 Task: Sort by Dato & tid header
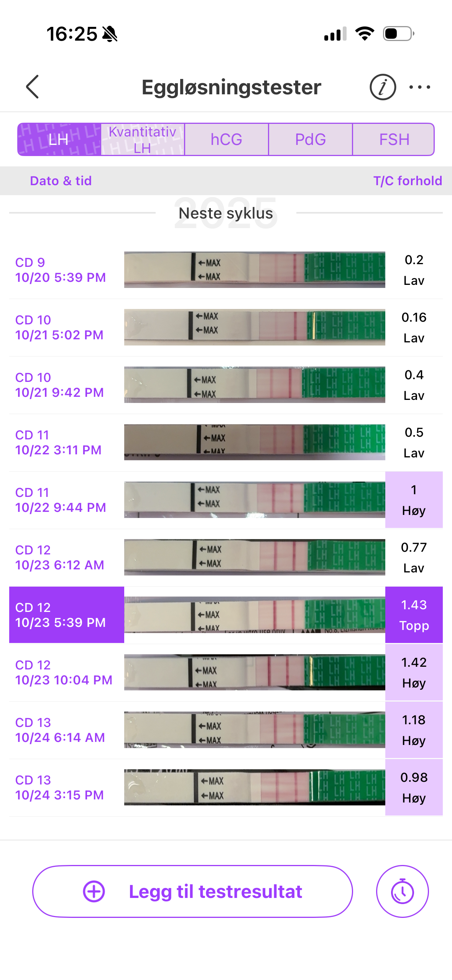pyautogui.click(x=61, y=181)
